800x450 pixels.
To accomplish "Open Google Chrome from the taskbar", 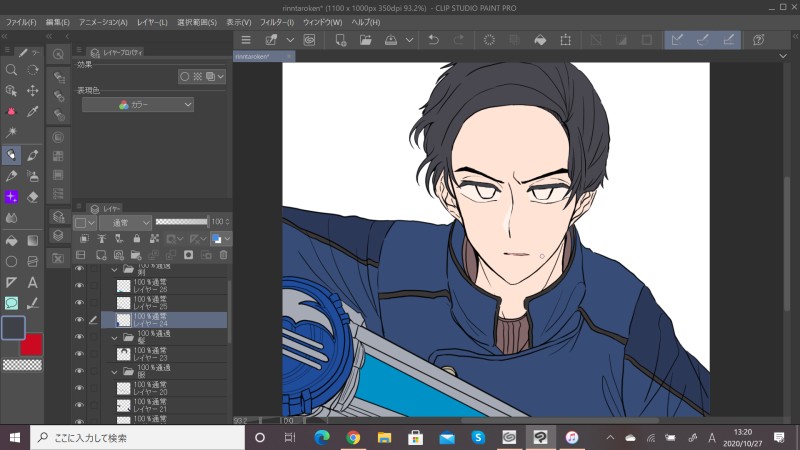I will (x=353, y=438).
